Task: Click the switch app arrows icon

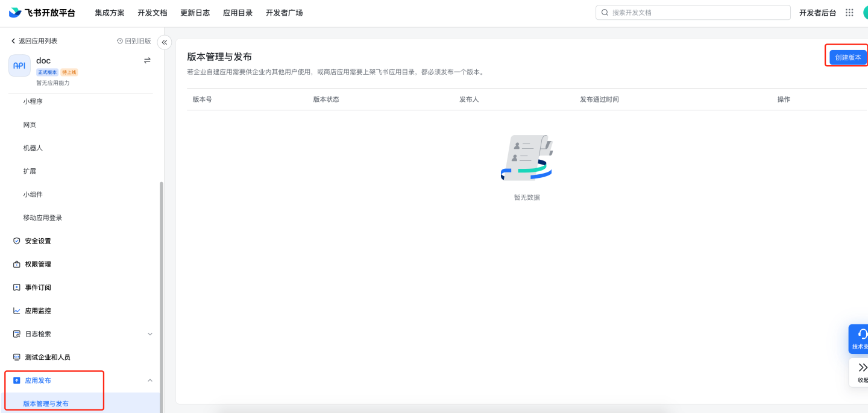Action: pyautogui.click(x=147, y=60)
